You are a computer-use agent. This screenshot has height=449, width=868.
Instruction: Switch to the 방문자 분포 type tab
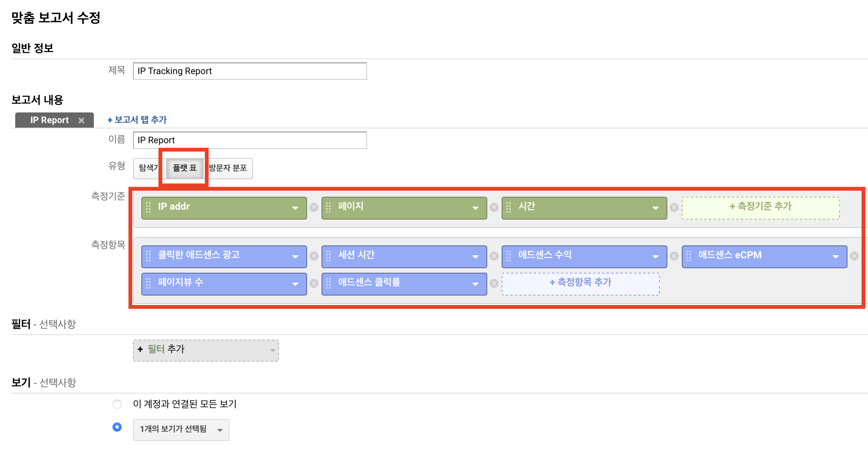pyautogui.click(x=228, y=168)
